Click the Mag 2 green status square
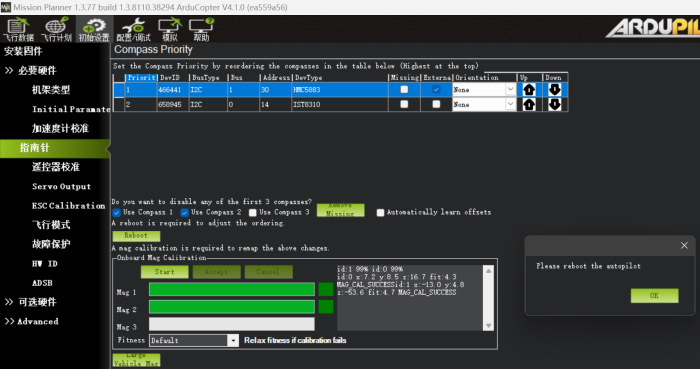Screen dimensions: 700x369 pyautogui.click(x=326, y=307)
